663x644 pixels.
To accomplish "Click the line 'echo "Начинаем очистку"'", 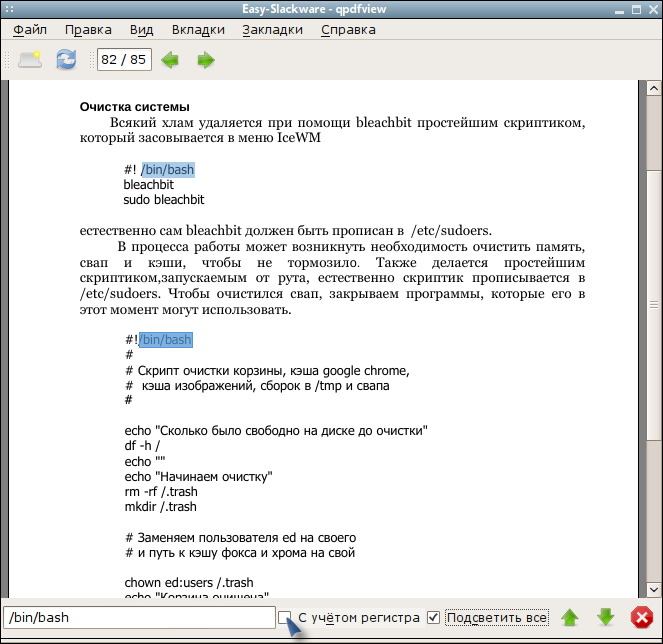I will point(198,477).
